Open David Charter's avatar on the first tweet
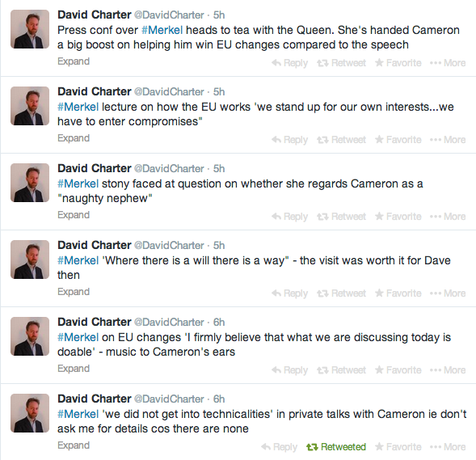The width and height of the screenshot is (476, 460). pyautogui.click(x=30, y=29)
